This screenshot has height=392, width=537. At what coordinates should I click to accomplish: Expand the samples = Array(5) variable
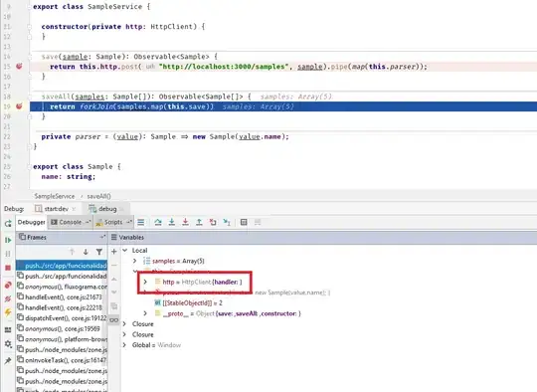[135, 261]
